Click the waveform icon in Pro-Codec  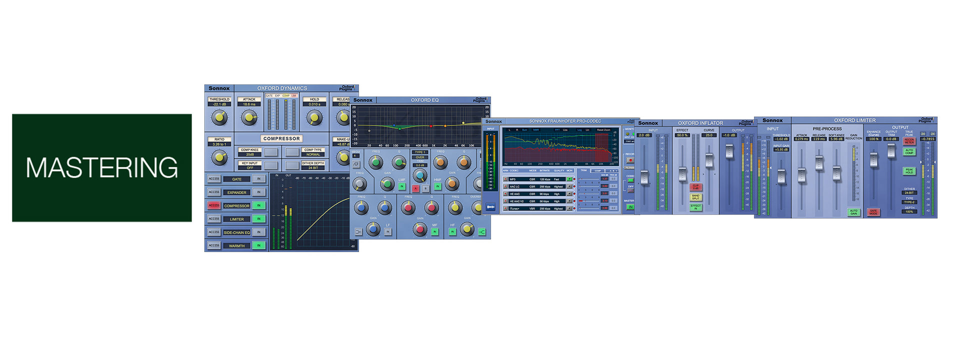(x=490, y=206)
